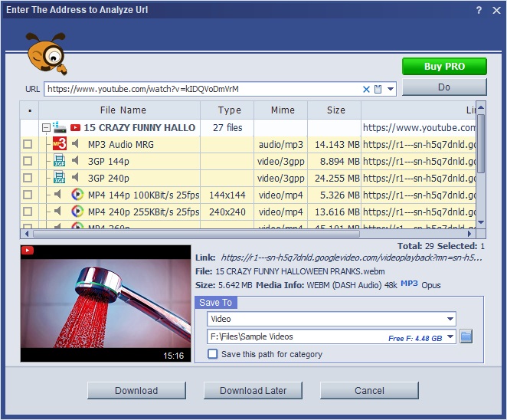Screen dimensions: 507x420
Task: Click the horizontal scrollbar left arrow
Action: 27,233
